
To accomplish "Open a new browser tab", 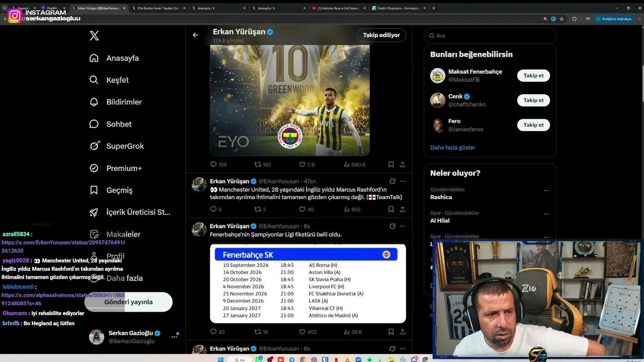I will (x=434, y=8).
